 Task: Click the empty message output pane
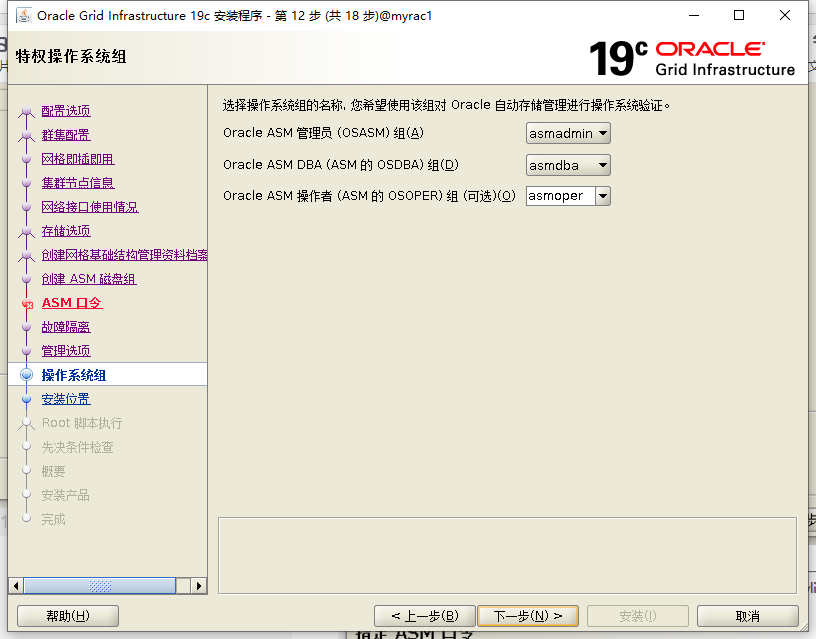point(507,555)
